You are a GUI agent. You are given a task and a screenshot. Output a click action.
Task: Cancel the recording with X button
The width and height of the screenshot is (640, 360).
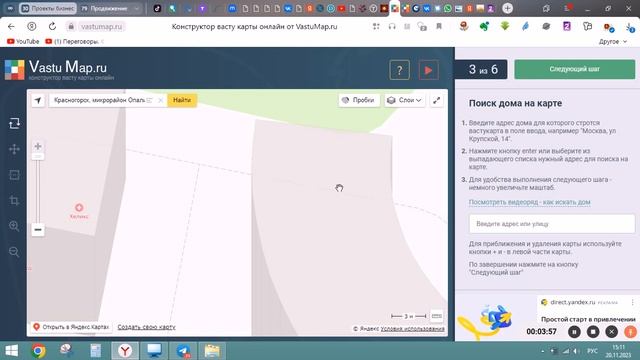click(x=611, y=332)
